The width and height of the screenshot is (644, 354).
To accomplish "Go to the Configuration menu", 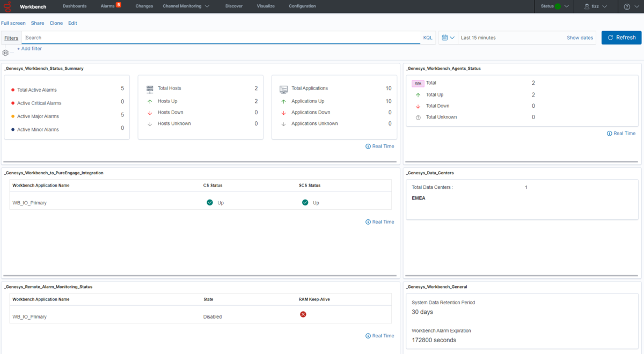I will tap(302, 6).
